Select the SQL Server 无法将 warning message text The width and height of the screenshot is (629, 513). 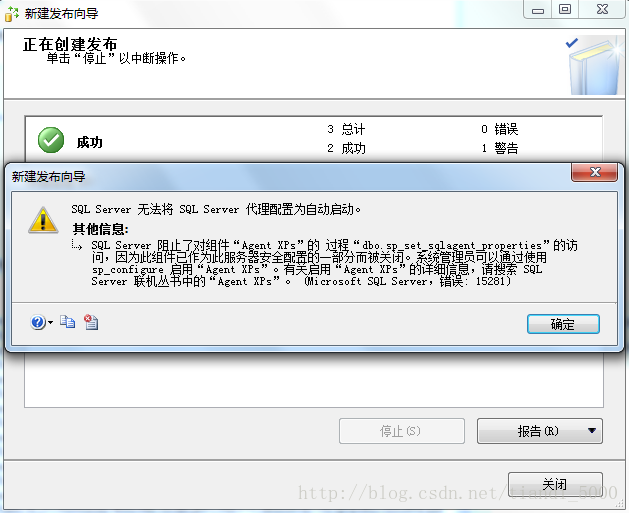click(x=216, y=209)
